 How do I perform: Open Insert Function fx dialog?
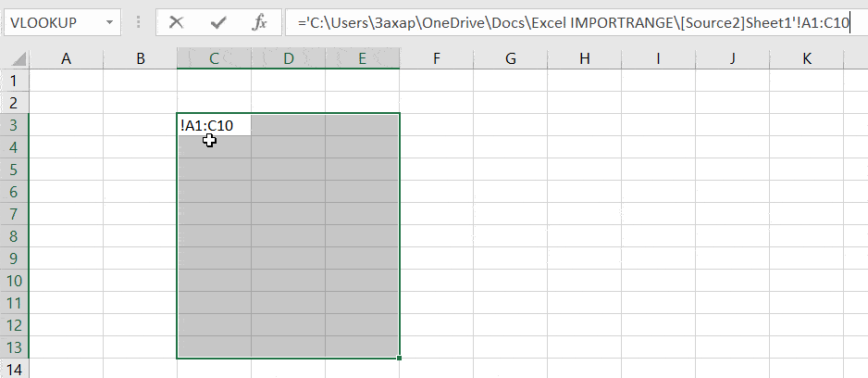coord(260,21)
